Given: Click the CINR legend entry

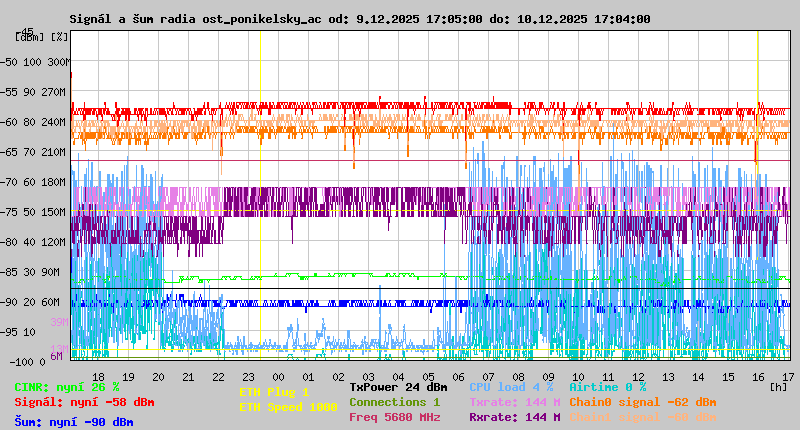Looking at the screenshot, I should pos(67,387).
